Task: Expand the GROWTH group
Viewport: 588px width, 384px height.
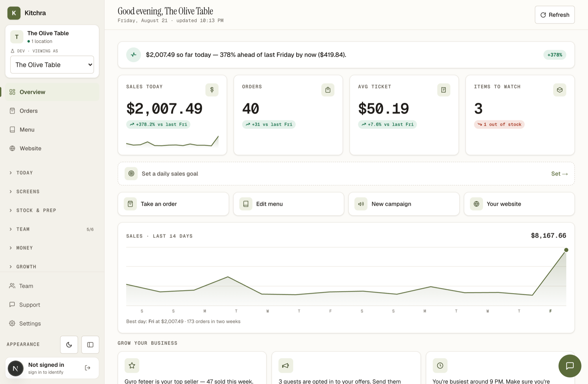Action: click(52, 266)
